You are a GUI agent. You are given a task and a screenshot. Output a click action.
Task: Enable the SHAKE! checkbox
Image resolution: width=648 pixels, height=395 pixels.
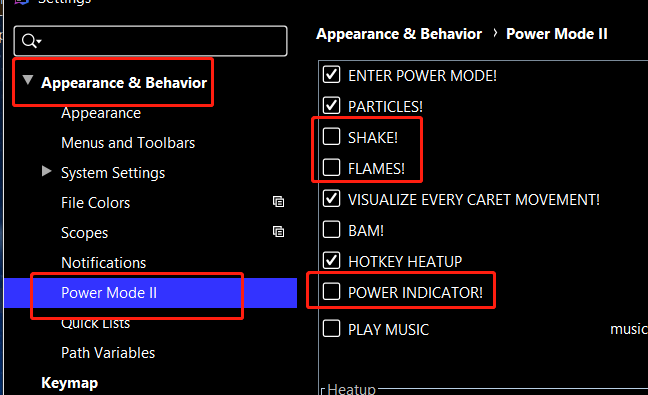331,136
